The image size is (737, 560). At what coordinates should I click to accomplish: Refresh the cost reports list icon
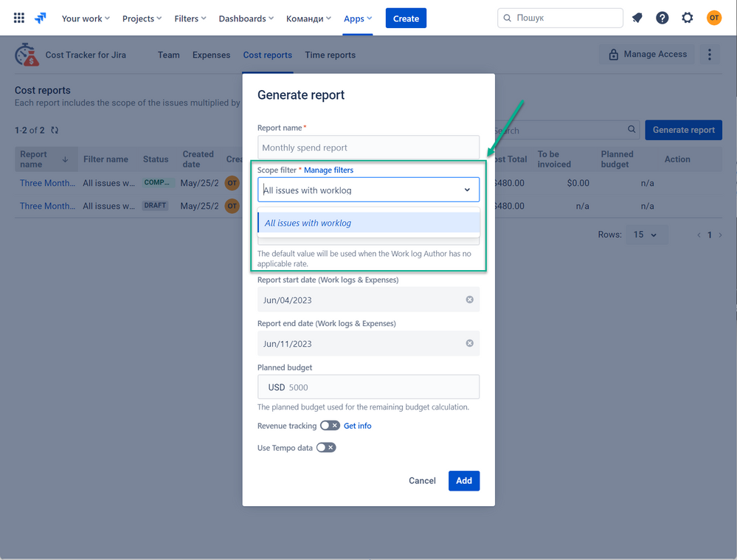point(55,131)
